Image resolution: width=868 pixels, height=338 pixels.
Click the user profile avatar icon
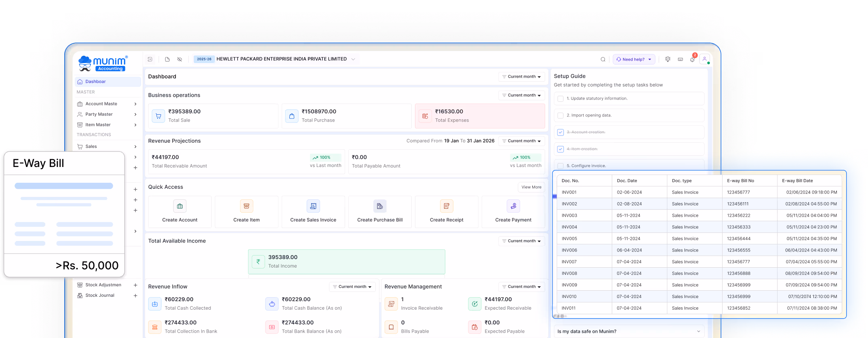pos(704,59)
